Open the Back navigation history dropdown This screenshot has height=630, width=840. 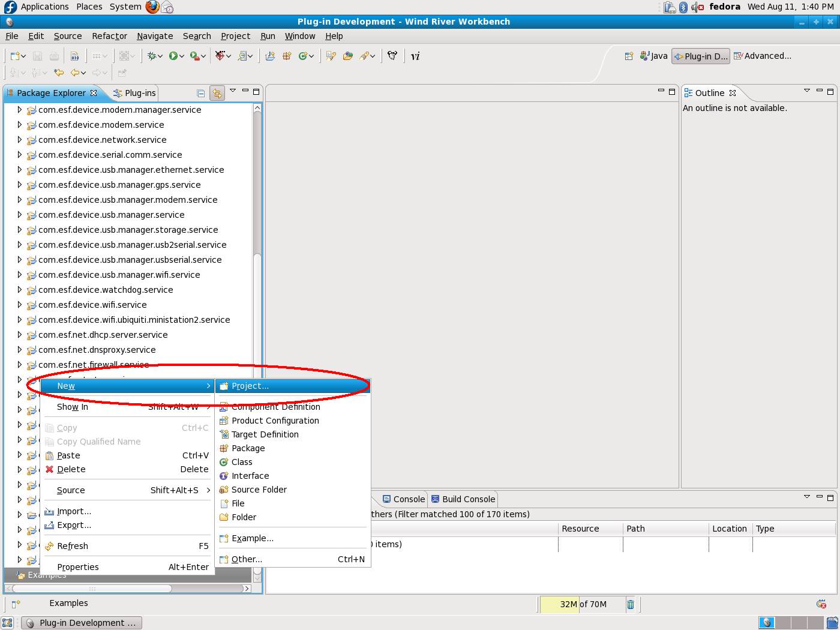[83, 73]
